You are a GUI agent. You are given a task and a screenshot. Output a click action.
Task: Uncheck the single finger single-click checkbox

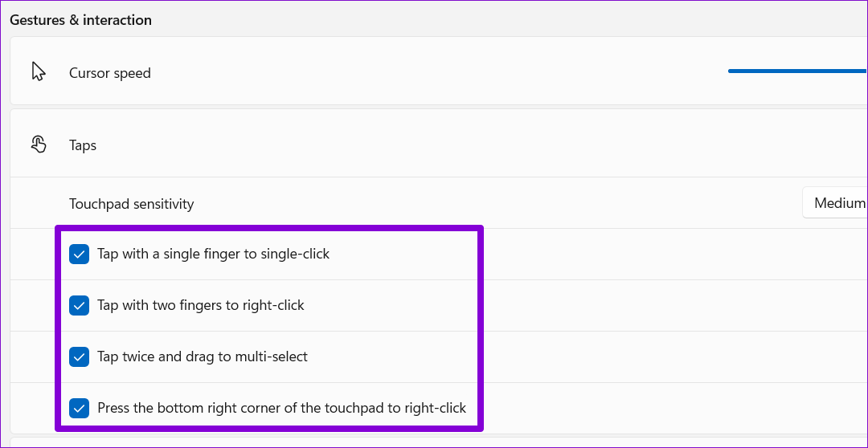coord(79,255)
